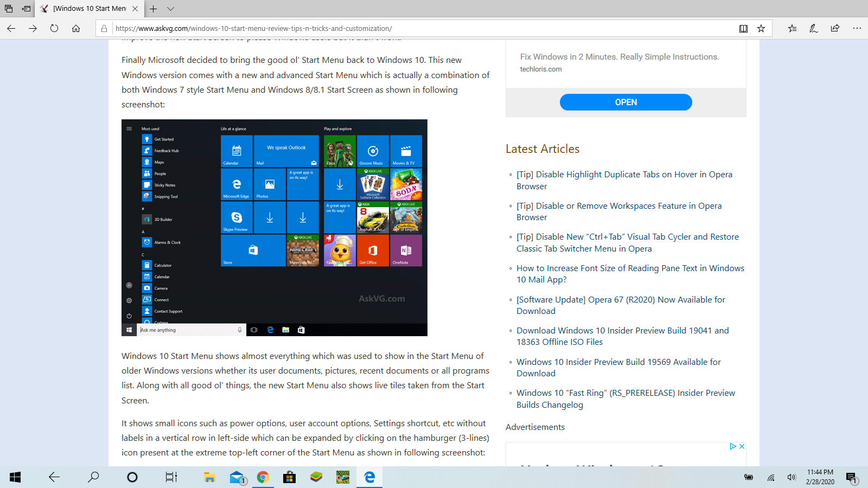Open the Windows Start button
The width and height of the screenshot is (868, 488).
tap(15, 477)
